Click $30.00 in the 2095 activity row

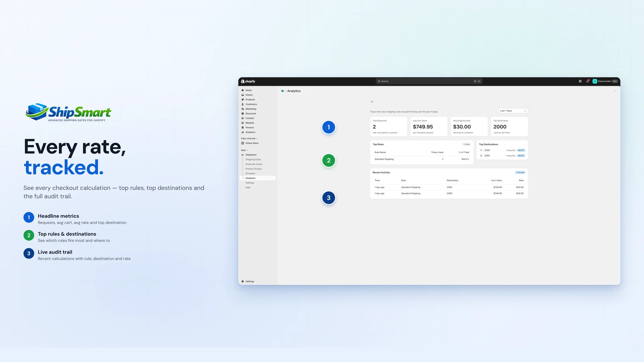(x=520, y=187)
